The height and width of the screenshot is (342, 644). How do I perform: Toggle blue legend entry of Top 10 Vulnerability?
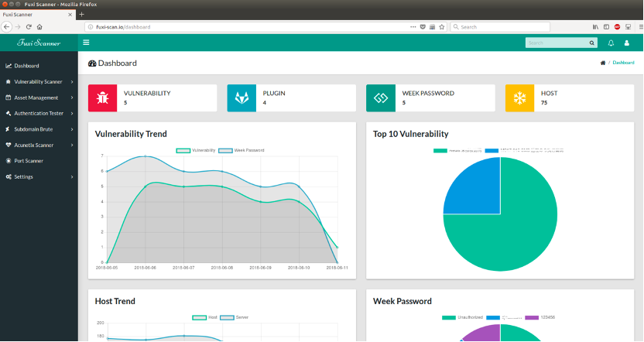coord(524,151)
